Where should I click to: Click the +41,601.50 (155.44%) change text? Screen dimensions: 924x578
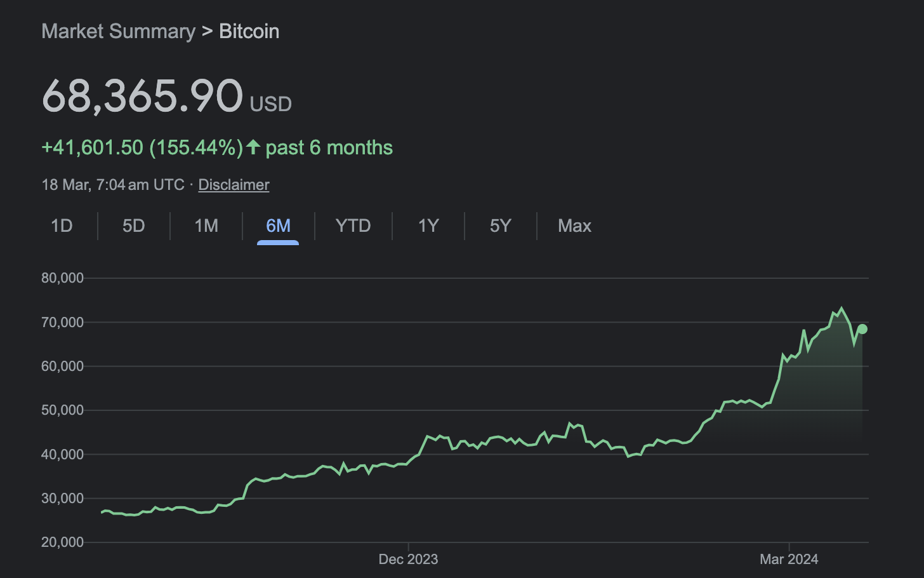(142, 147)
